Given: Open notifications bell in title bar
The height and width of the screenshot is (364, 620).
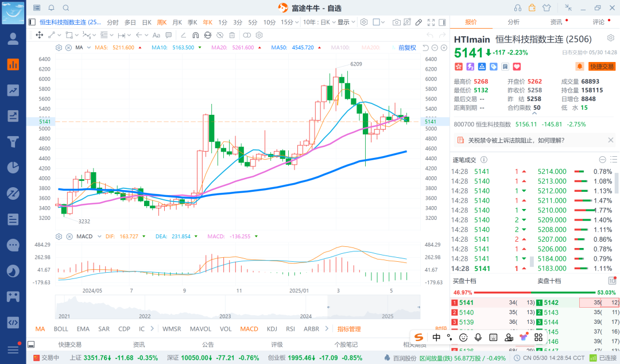Looking at the screenshot, I should (x=52, y=8).
